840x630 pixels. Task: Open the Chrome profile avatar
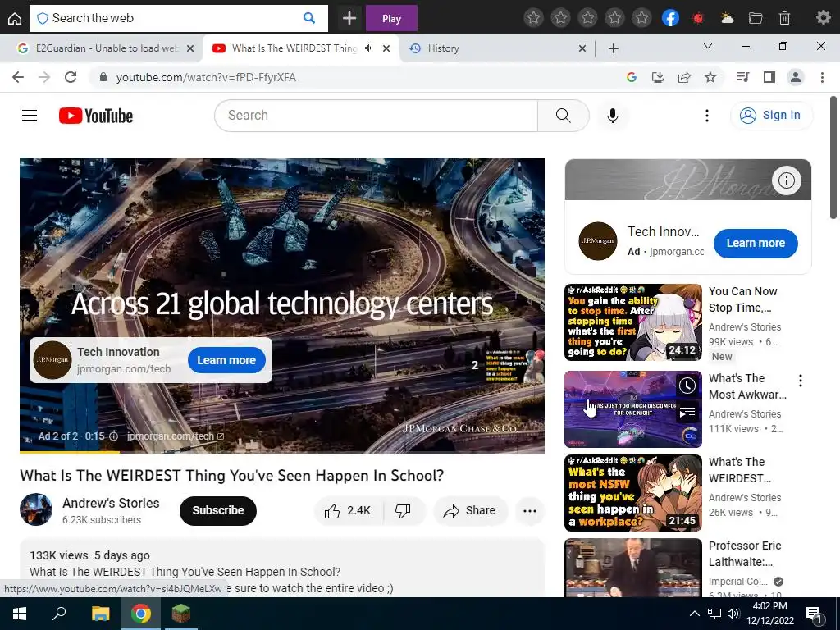click(x=796, y=77)
